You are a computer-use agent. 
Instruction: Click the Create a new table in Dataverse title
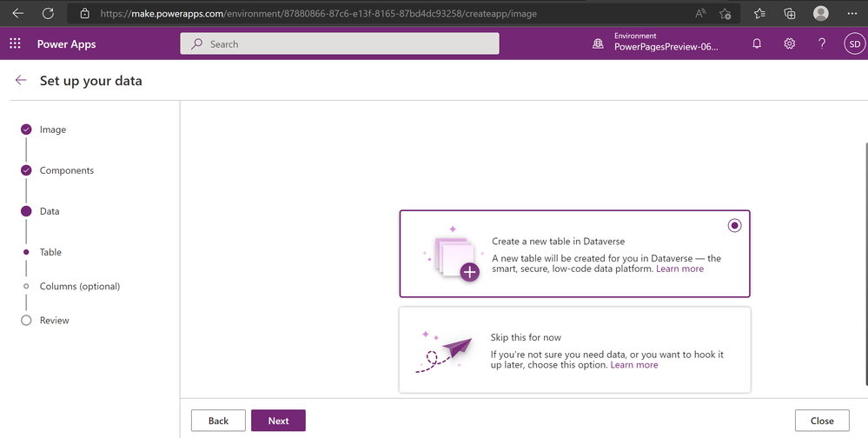pos(558,242)
